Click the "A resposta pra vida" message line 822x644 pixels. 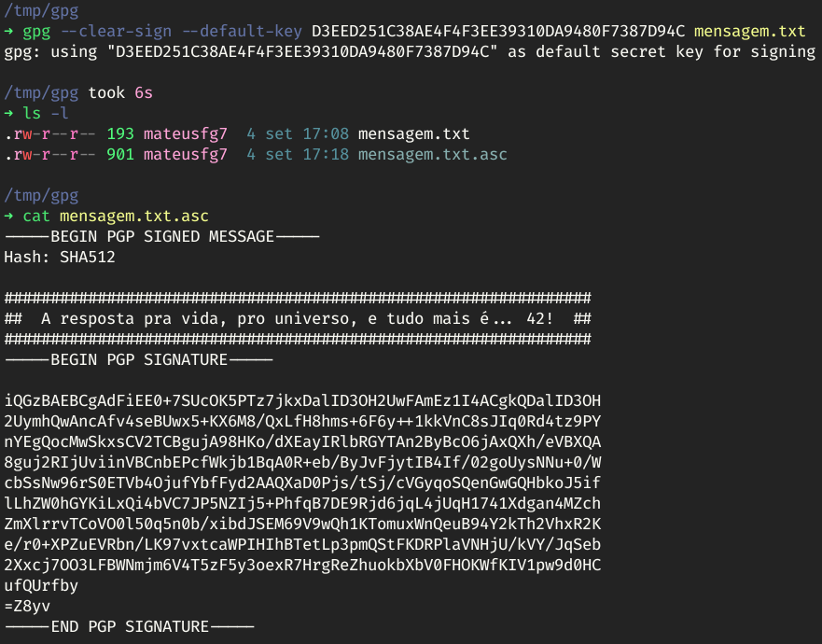point(298,318)
